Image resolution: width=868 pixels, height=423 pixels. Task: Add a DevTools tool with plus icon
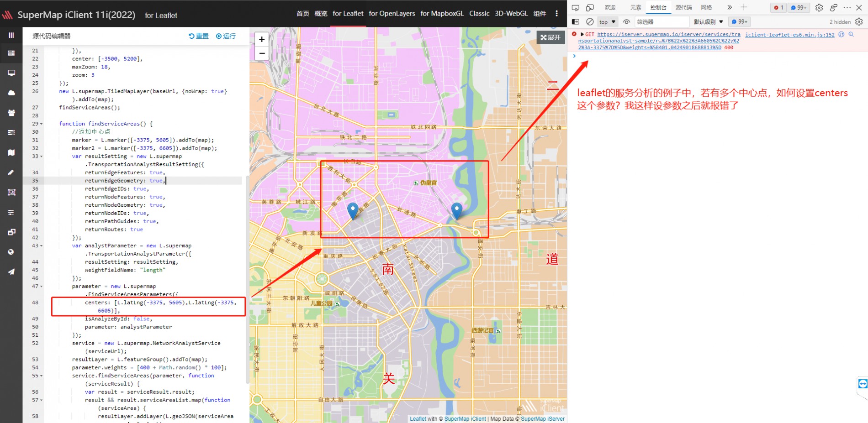[744, 7]
